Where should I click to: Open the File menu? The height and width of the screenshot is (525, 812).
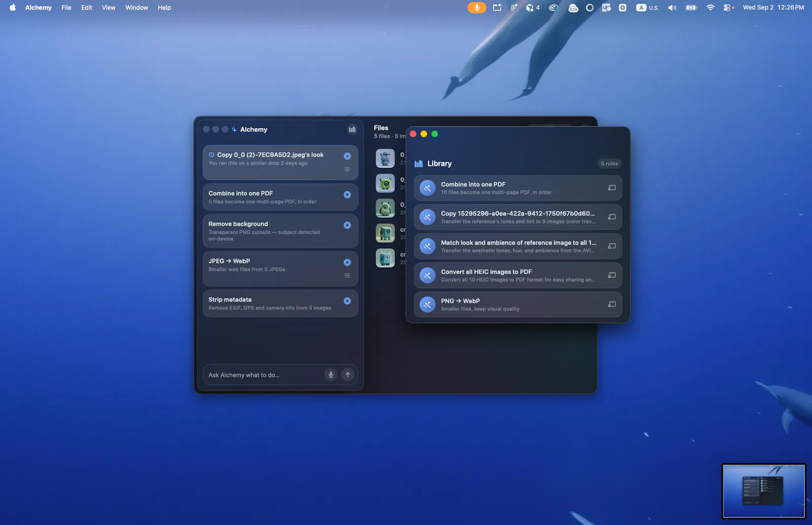tap(66, 8)
